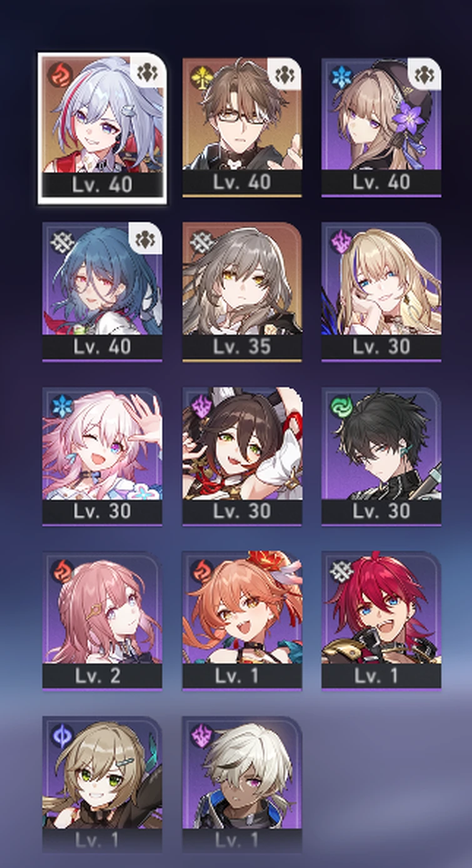Choose the brown-haired fox-eared Lightning character
This screenshot has height=868, width=472.
click(x=242, y=456)
